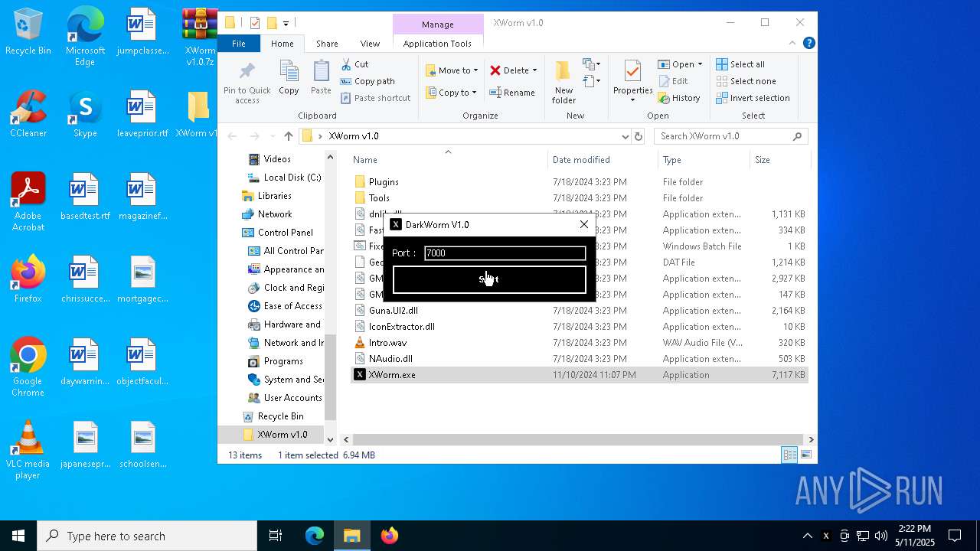Click the Cut command
Viewport: 980px width, 551px height.
click(354, 64)
